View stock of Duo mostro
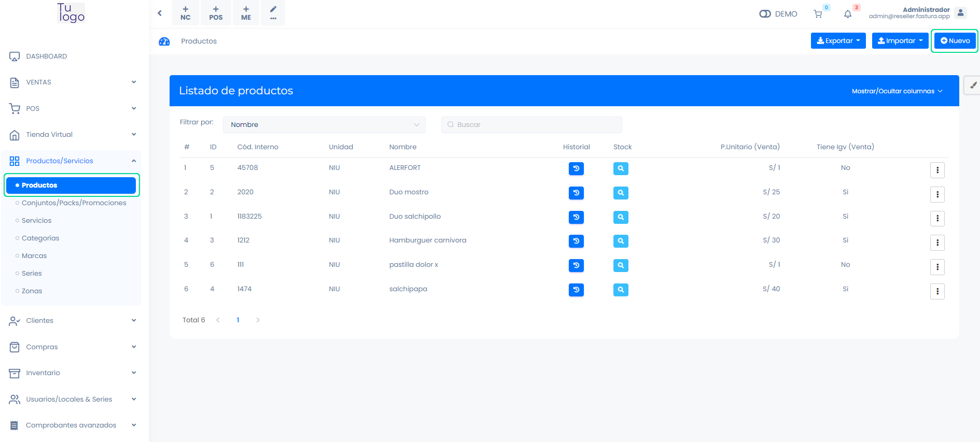 click(x=621, y=193)
